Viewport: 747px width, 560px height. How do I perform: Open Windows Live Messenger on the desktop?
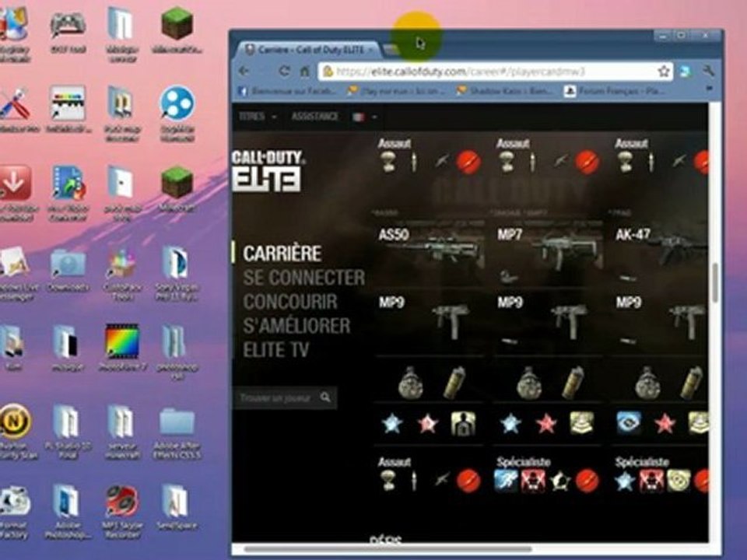16,273
